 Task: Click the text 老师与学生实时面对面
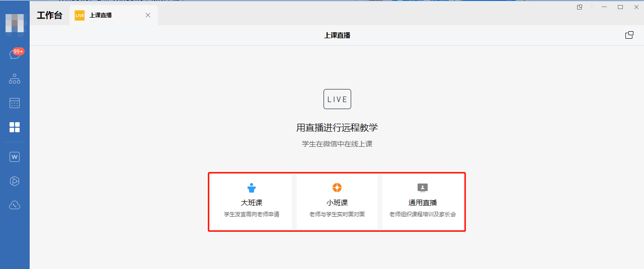point(337,214)
